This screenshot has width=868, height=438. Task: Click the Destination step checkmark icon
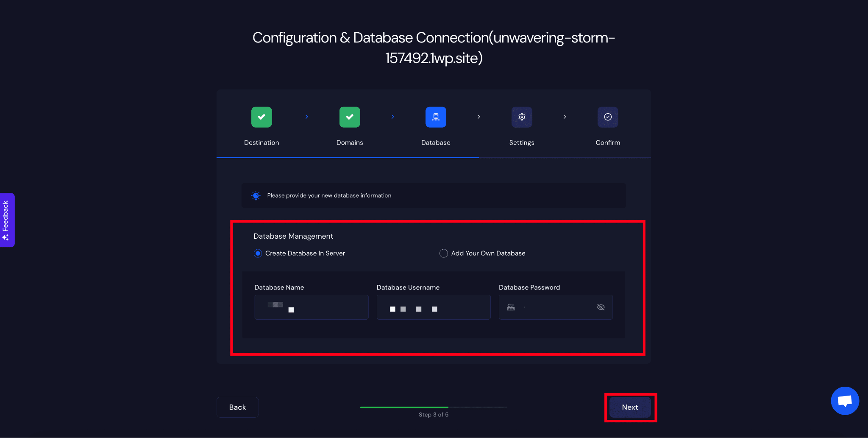tap(262, 117)
